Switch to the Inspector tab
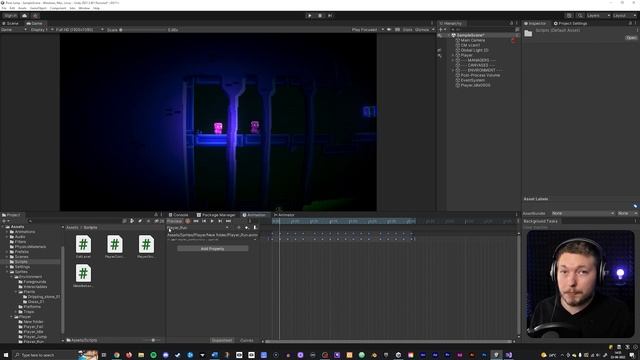The width and height of the screenshot is (640, 360). tap(535, 23)
